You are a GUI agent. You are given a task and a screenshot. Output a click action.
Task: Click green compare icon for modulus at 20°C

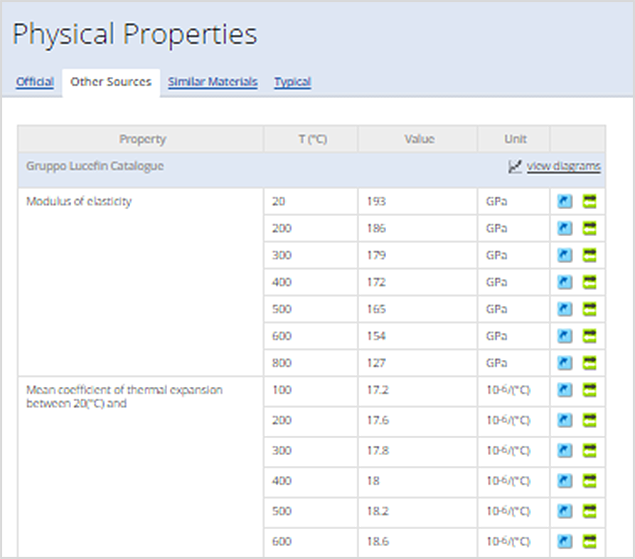pos(590,201)
